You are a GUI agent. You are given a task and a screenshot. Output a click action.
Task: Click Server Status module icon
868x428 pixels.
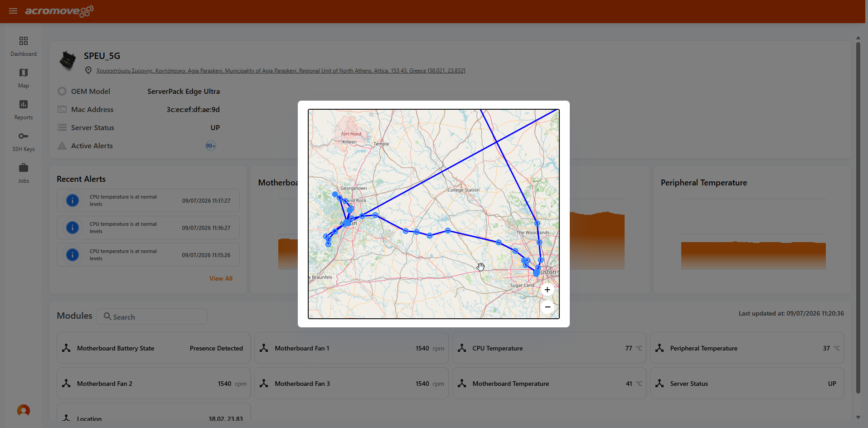(x=659, y=383)
